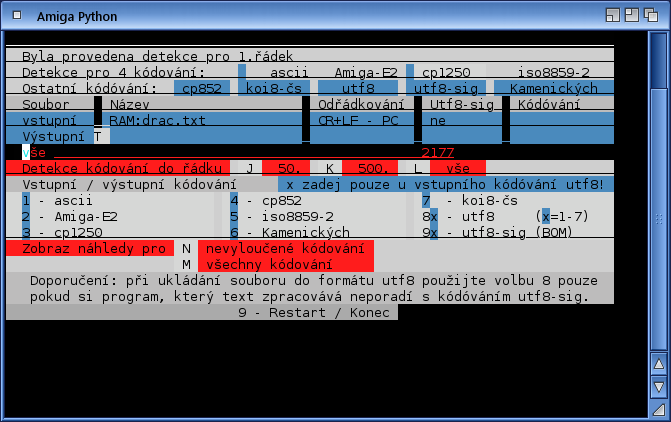Click the scroll up arrow in the window border
The width and height of the screenshot is (671, 422).
pos(658,364)
